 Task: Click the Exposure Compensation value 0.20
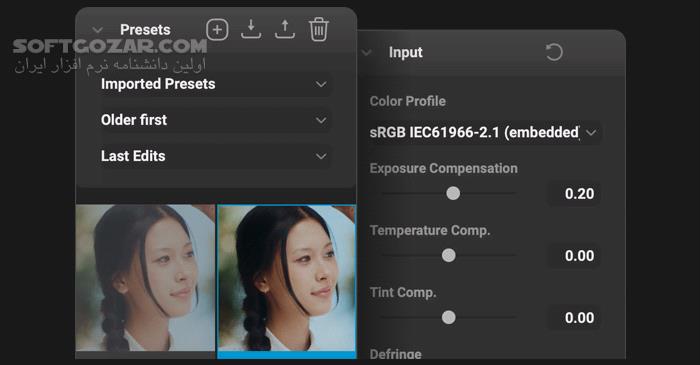pos(575,194)
